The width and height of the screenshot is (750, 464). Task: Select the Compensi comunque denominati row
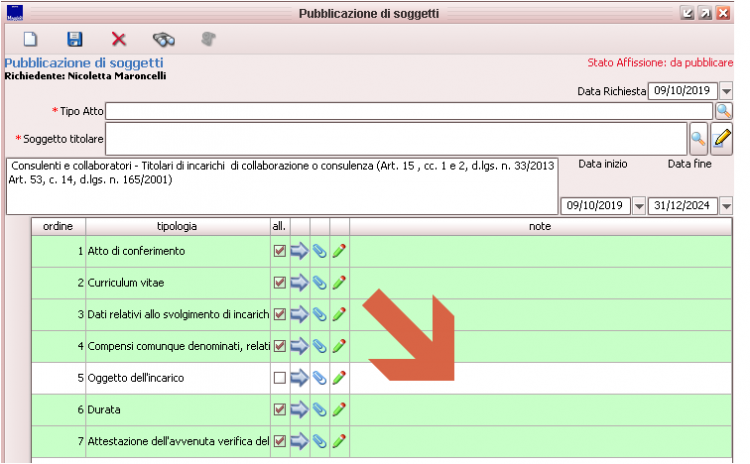(x=177, y=346)
